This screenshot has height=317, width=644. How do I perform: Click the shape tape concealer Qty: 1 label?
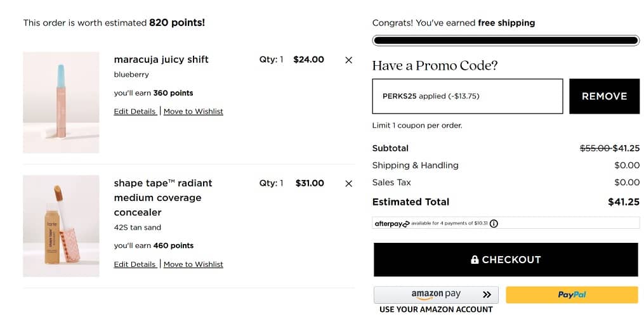272,183
